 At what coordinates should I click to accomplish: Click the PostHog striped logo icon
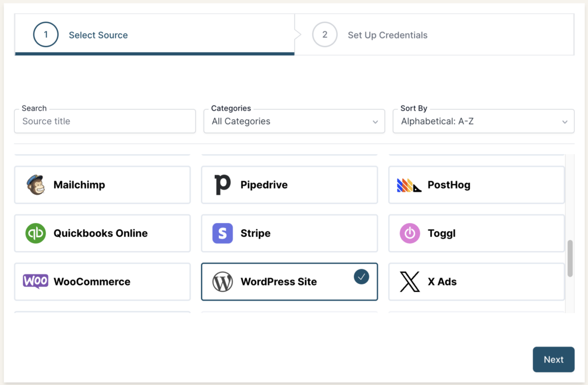point(409,185)
